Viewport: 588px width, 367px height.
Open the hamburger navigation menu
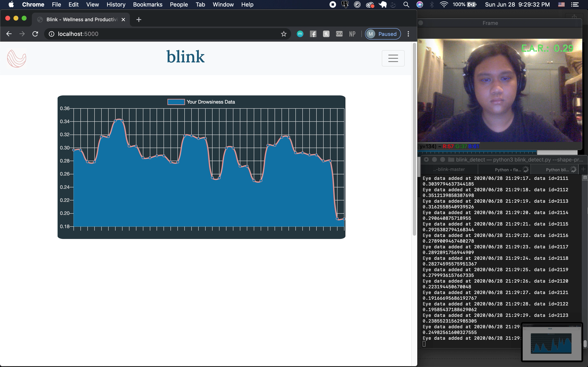393,58
